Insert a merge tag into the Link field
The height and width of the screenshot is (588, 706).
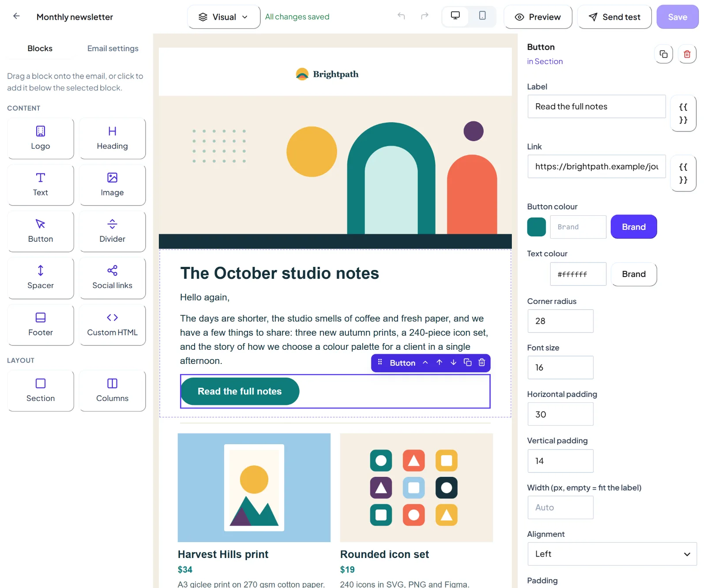click(x=683, y=173)
